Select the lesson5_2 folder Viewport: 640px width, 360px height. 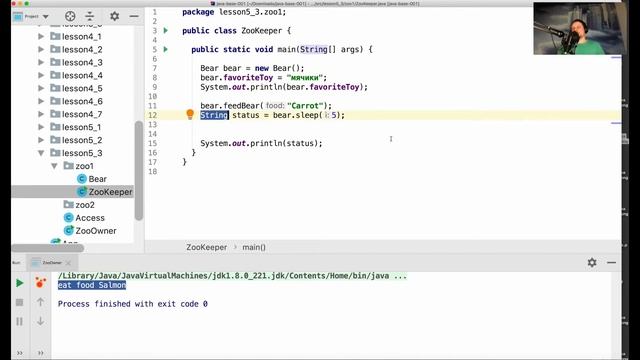pyautogui.click(x=76, y=140)
